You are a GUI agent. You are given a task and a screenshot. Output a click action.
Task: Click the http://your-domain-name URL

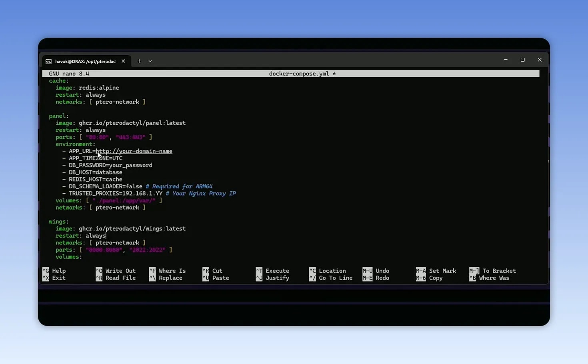pyautogui.click(x=134, y=151)
